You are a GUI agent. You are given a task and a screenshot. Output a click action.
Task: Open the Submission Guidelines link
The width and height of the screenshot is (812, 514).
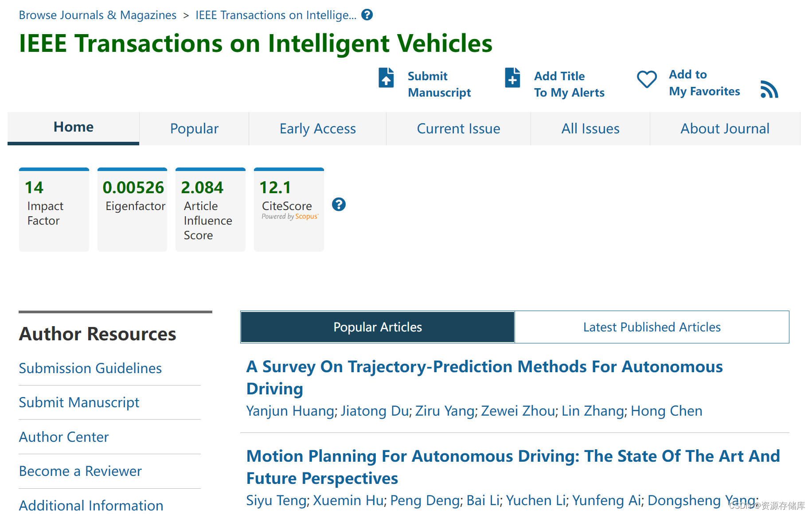pyautogui.click(x=90, y=368)
